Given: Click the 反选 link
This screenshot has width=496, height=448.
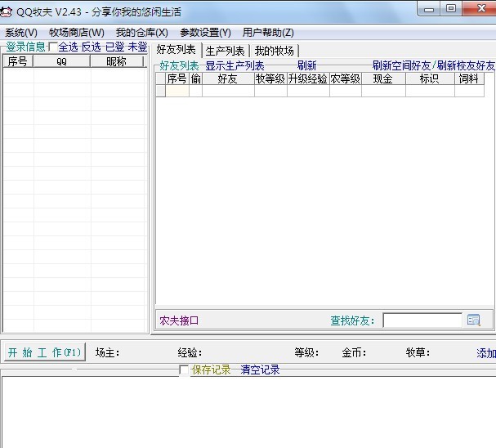Looking at the screenshot, I should point(91,47).
